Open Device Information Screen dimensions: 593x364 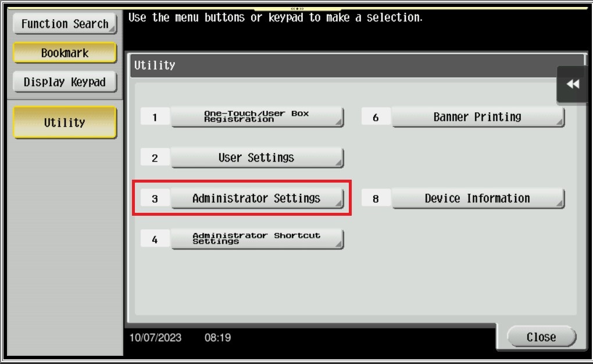478,198
